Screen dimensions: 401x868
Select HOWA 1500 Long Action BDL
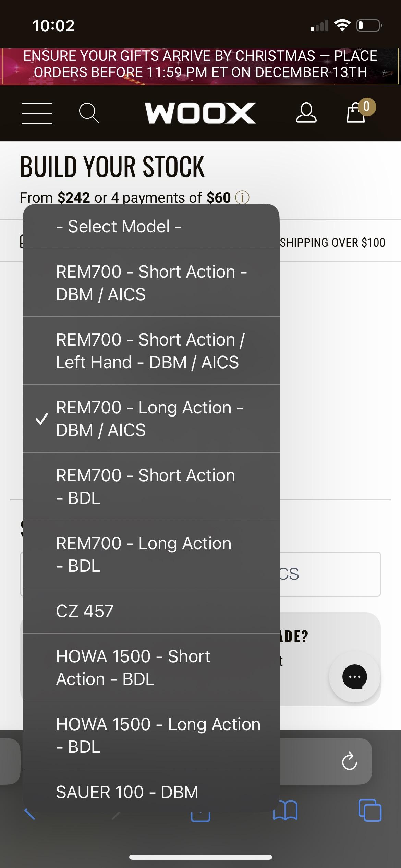pyautogui.click(x=151, y=735)
